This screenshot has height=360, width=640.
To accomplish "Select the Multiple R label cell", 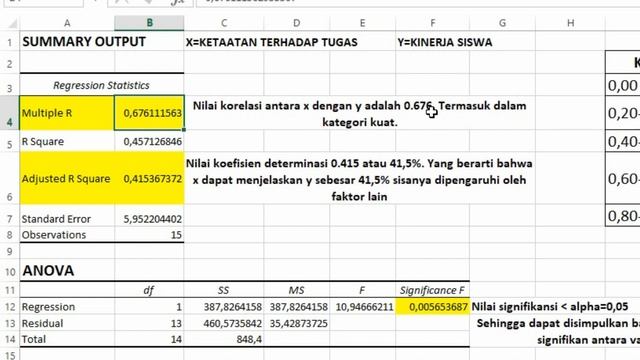I will point(67,113).
